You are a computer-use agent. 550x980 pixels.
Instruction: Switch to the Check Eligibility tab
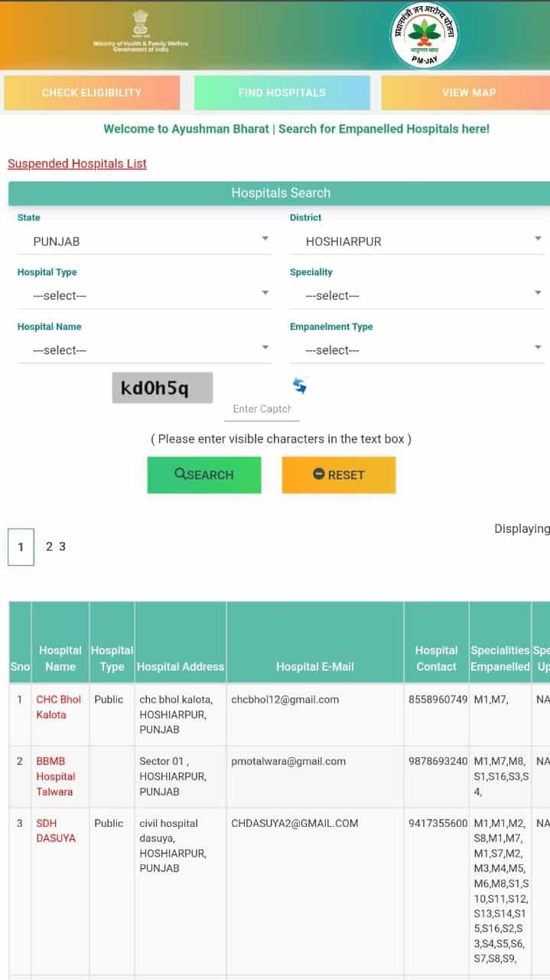(92, 93)
